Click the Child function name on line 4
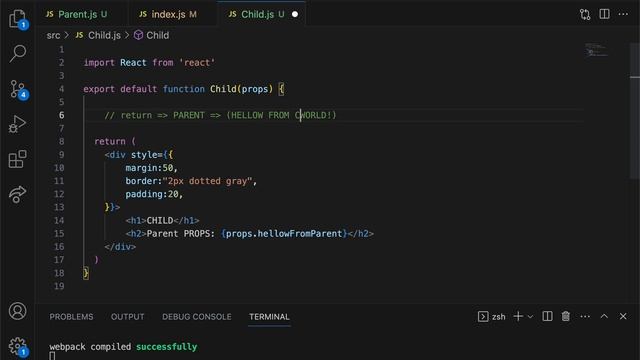Image resolution: width=640 pixels, height=360 pixels. pyautogui.click(x=223, y=89)
